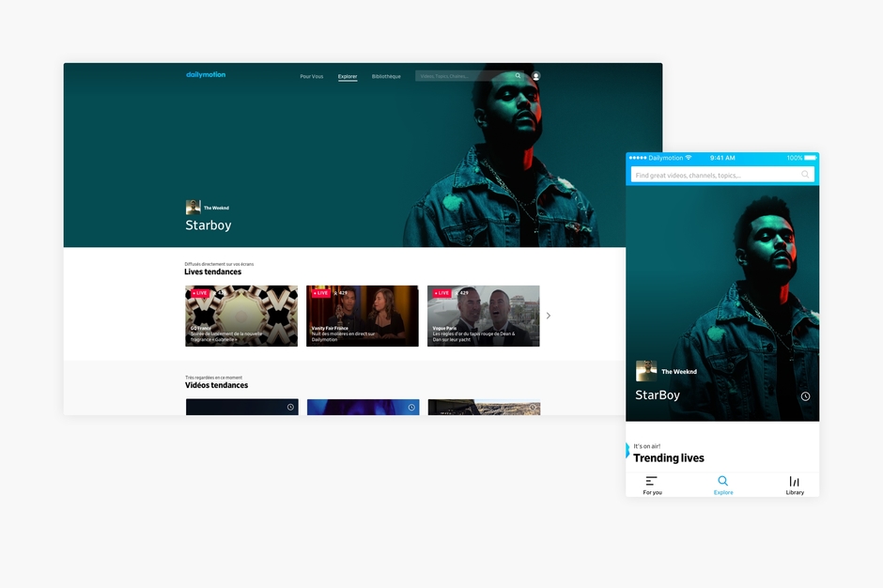The height and width of the screenshot is (588, 883).
Task: Select the Explorer tab on desktop
Action: tap(348, 77)
